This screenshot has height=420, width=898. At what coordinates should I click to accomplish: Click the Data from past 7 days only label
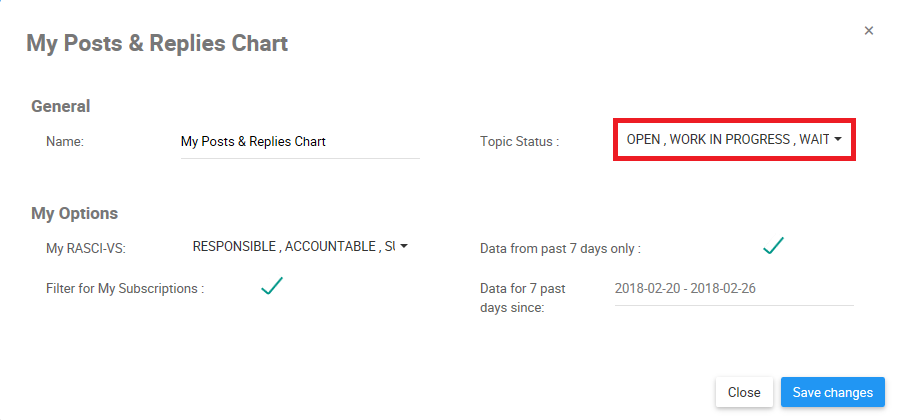point(560,248)
